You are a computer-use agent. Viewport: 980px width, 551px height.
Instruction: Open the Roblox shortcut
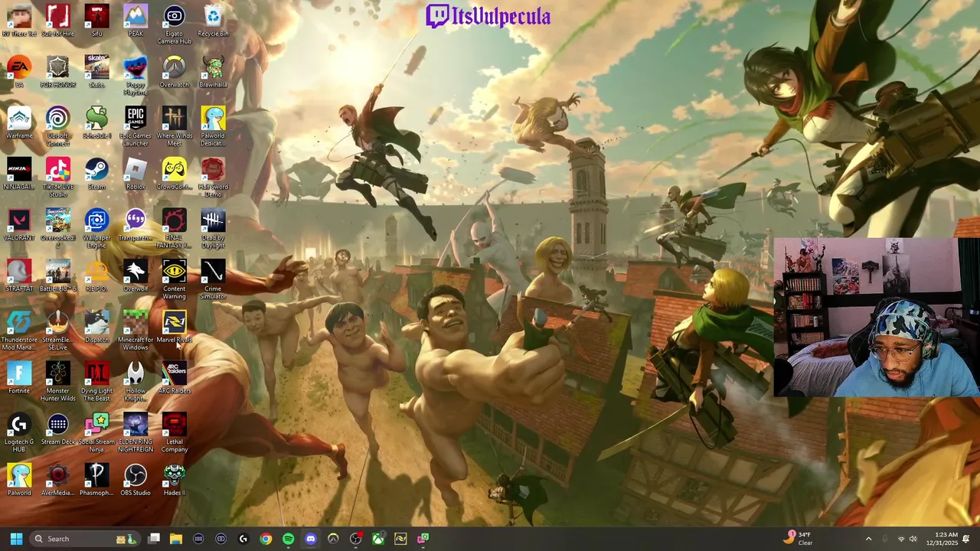(x=136, y=174)
